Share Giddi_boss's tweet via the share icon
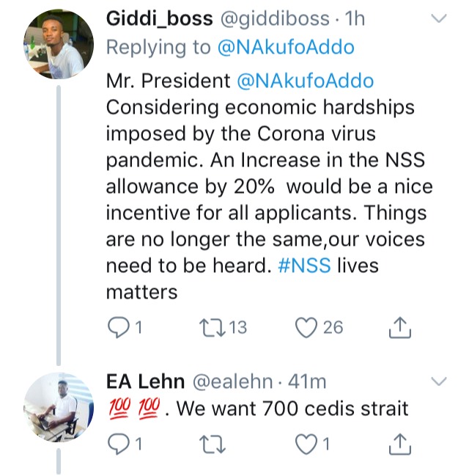Screen dimensions: 469x476 [x=398, y=328]
